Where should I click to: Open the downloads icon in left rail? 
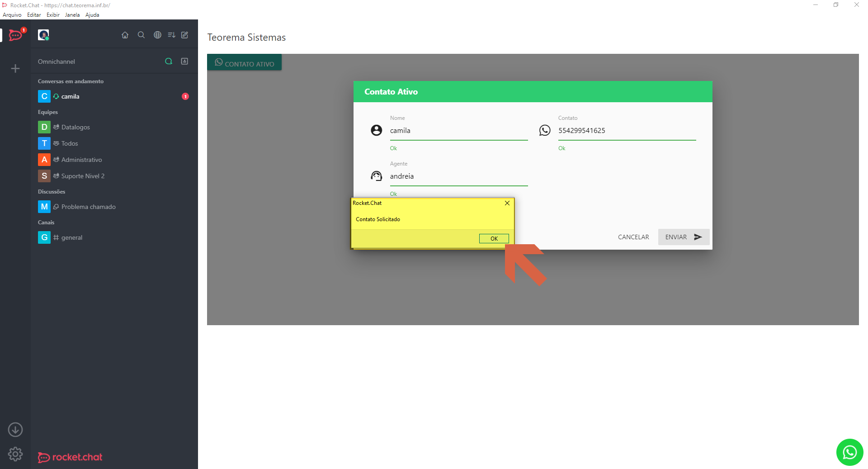tap(15, 430)
